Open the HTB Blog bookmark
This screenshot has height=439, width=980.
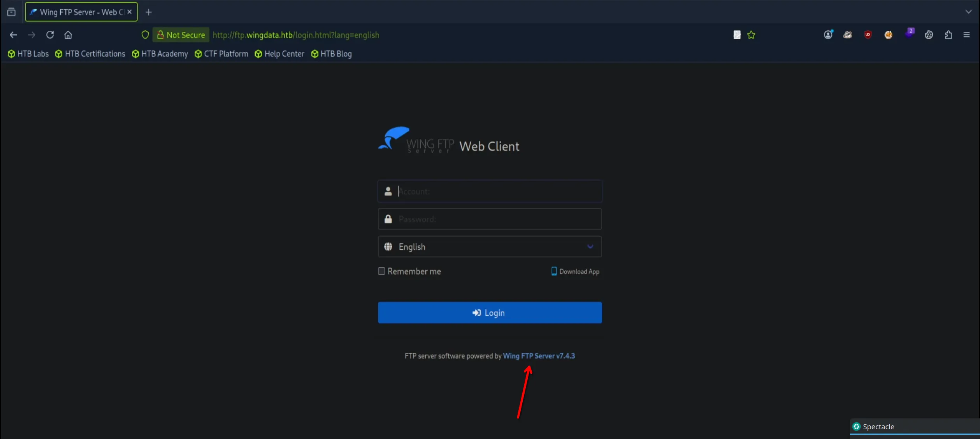331,54
